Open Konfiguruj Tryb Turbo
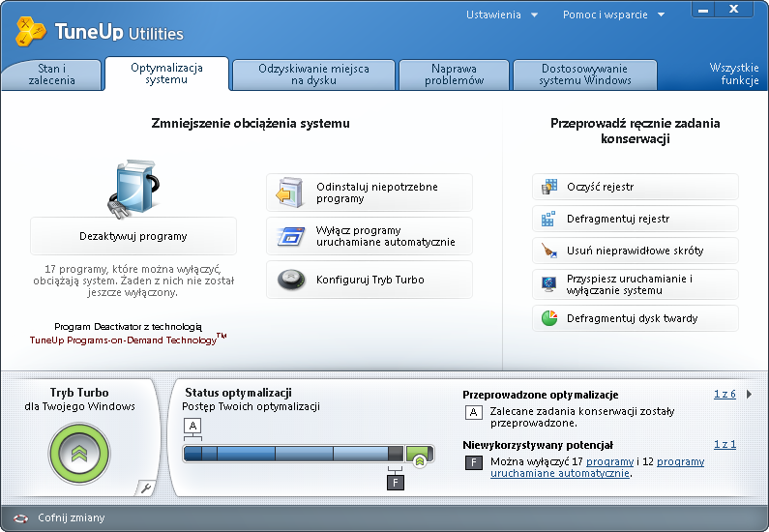This screenshot has height=532, width=769. click(370, 280)
